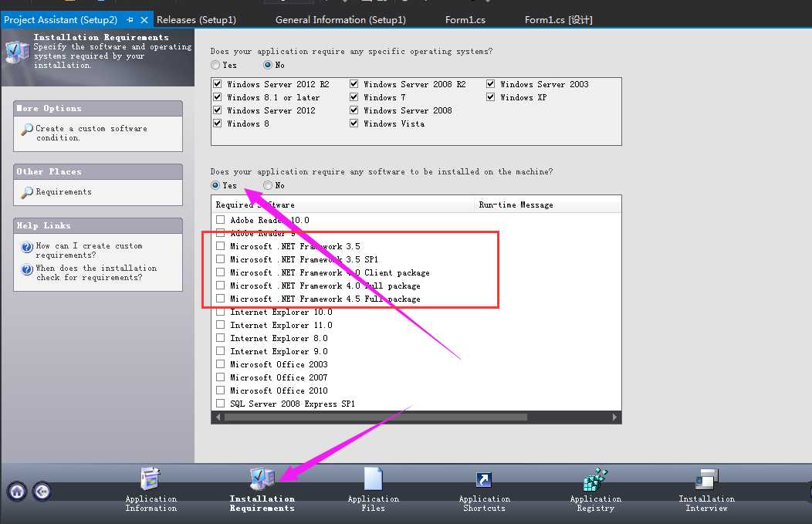Image resolution: width=812 pixels, height=524 pixels.
Task: Check Adobe Reader 10.0
Action: [x=221, y=219]
